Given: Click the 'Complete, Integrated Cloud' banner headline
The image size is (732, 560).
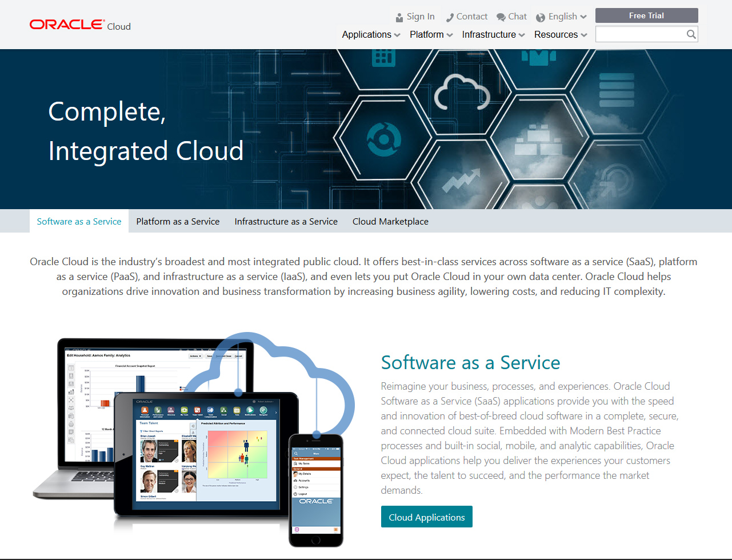Looking at the screenshot, I should coord(146,130).
